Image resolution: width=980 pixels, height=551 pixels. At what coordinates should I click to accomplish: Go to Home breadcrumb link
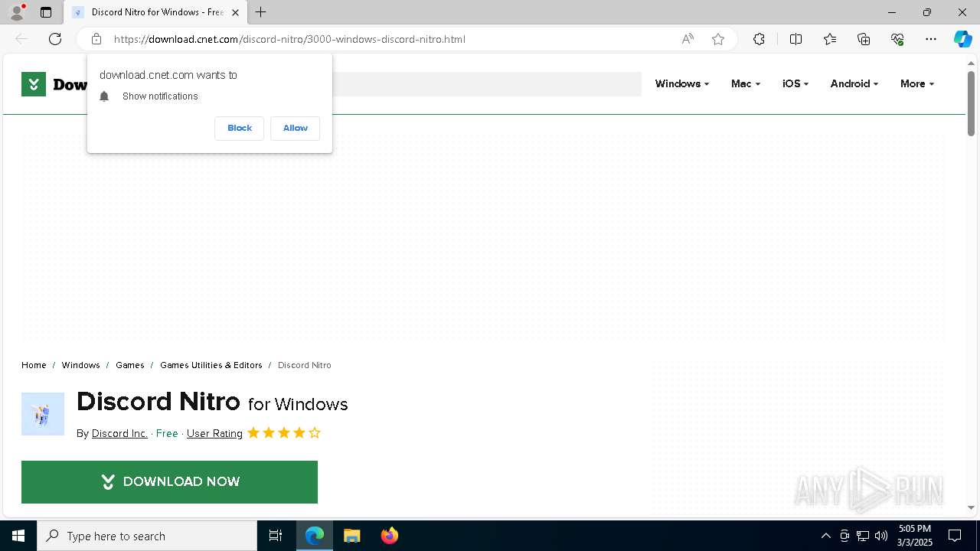(34, 365)
